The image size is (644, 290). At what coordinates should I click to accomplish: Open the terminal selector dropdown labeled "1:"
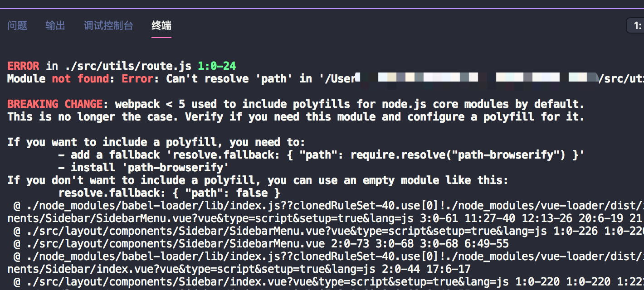click(x=635, y=26)
